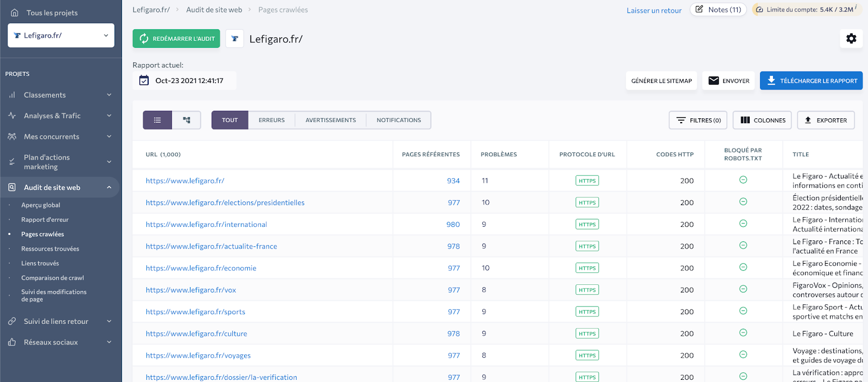Click the calendar icon next to report date
This screenshot has height=382, width=868.
(144, 80)
